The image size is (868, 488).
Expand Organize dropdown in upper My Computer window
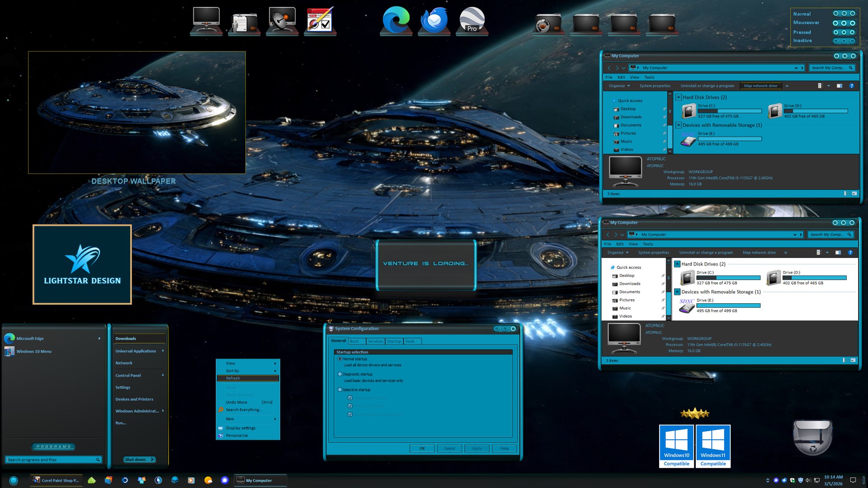[x=619, y=86]
